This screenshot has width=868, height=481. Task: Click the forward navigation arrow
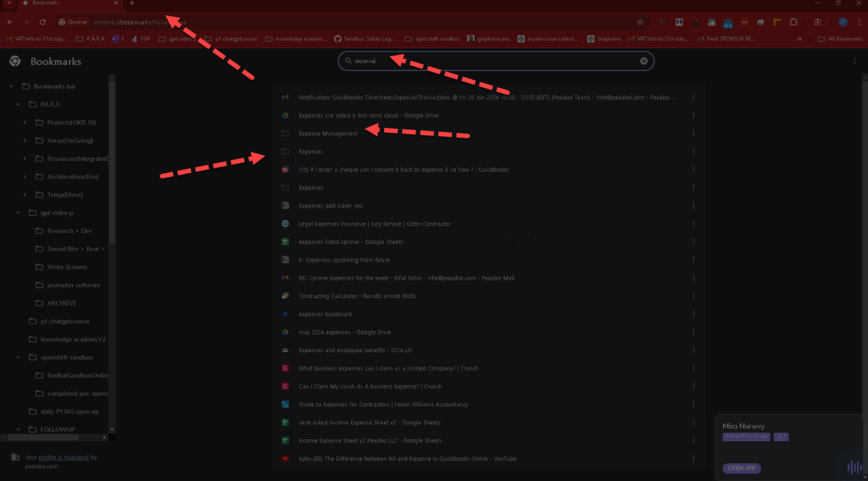[x=26, y=22]
